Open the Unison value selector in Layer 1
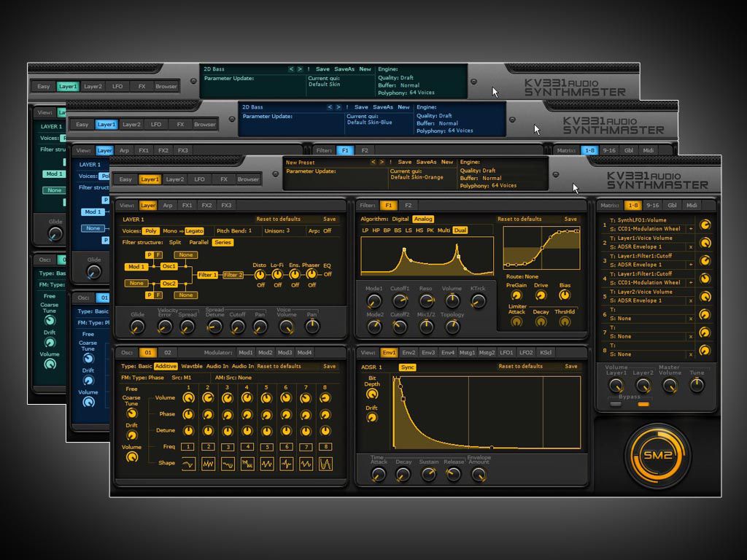 (x=287, y=230)
